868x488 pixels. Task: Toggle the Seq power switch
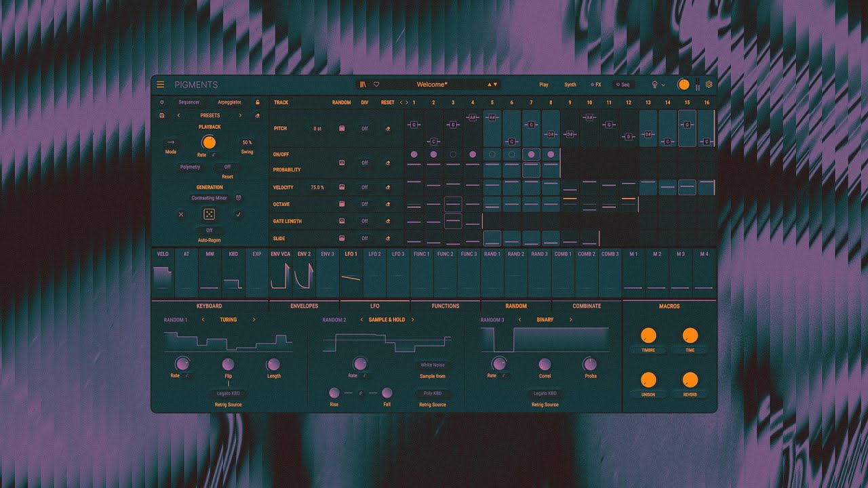618,85
